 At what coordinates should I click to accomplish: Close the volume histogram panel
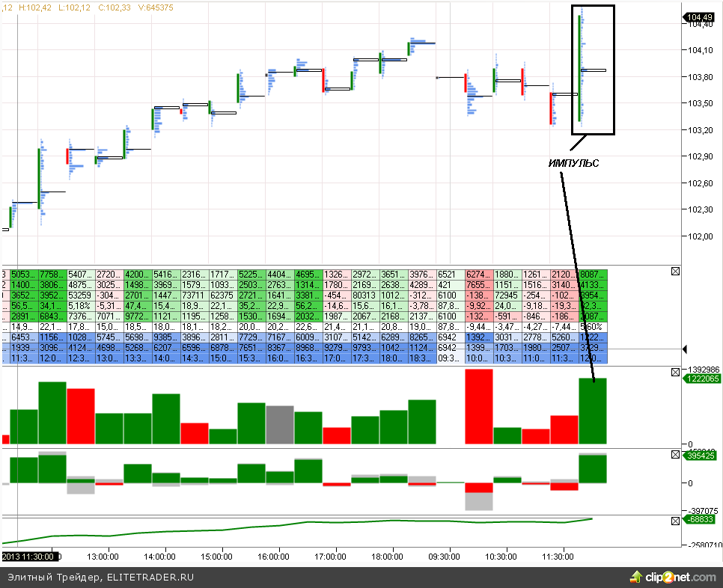pos(675,372)
